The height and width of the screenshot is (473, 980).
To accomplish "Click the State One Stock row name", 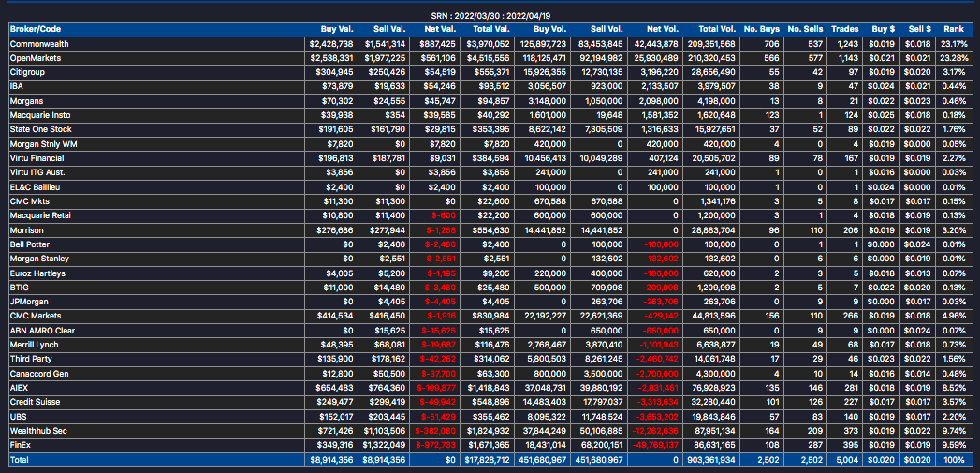I will (40, 129).
